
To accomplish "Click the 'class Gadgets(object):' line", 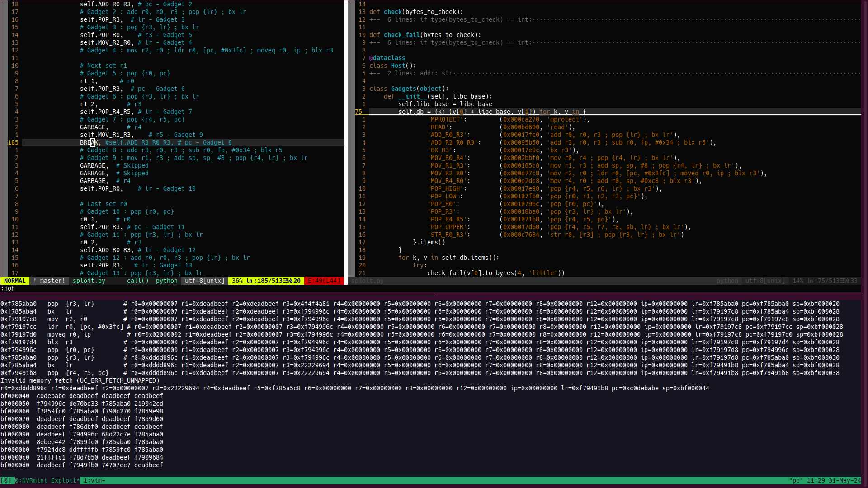I will 409,89.
